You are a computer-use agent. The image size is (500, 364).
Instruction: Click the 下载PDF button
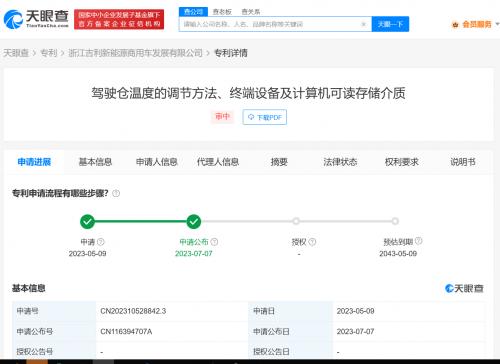pos(265,117)
